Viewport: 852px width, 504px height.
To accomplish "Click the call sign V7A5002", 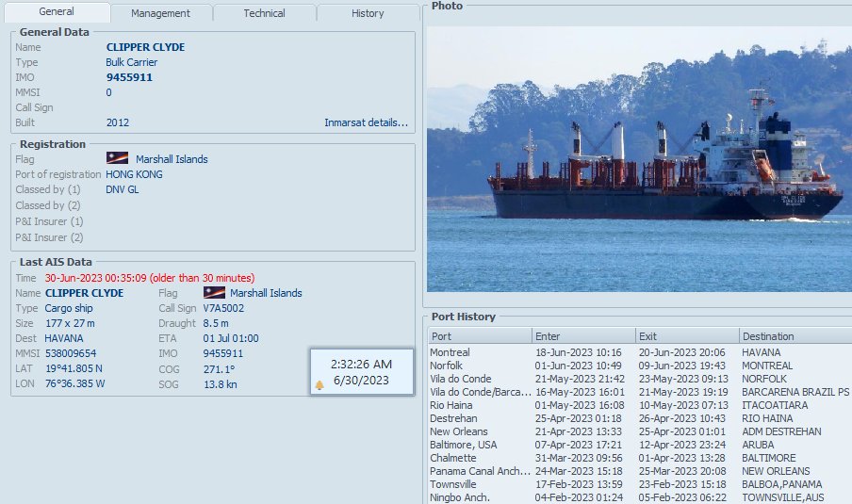I will 224,308.
